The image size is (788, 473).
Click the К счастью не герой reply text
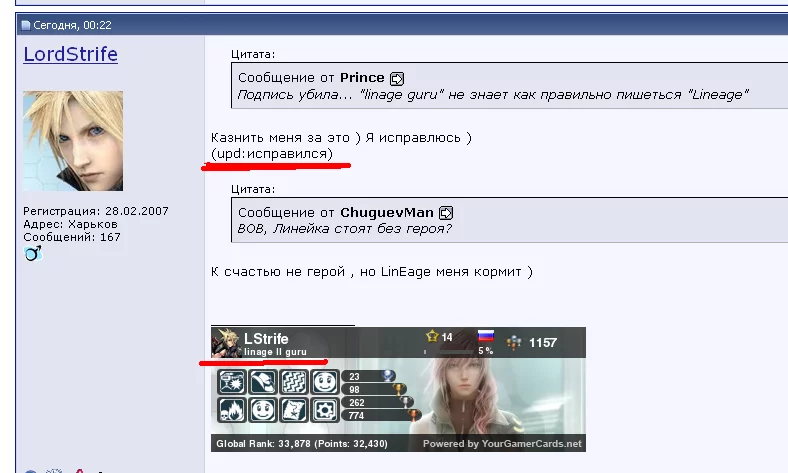coord(372,272)
